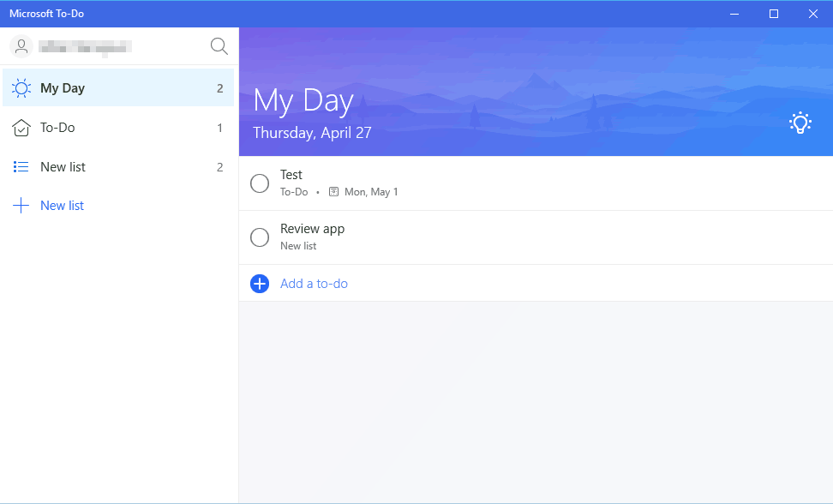This screenshot has height=504, width=833.
Task: Click calendar due date icon on Test
Action: (x=333, y=192)
